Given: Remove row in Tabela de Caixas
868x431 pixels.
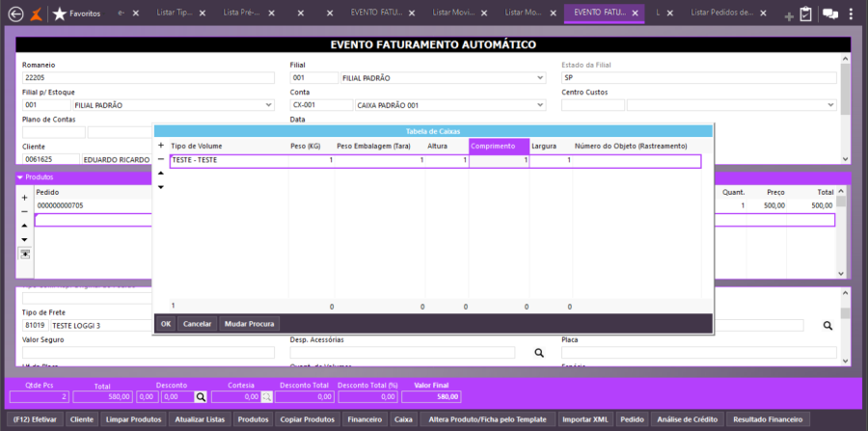Looking at the screenshot, I should pyautogui.click(x=161, y=159).
